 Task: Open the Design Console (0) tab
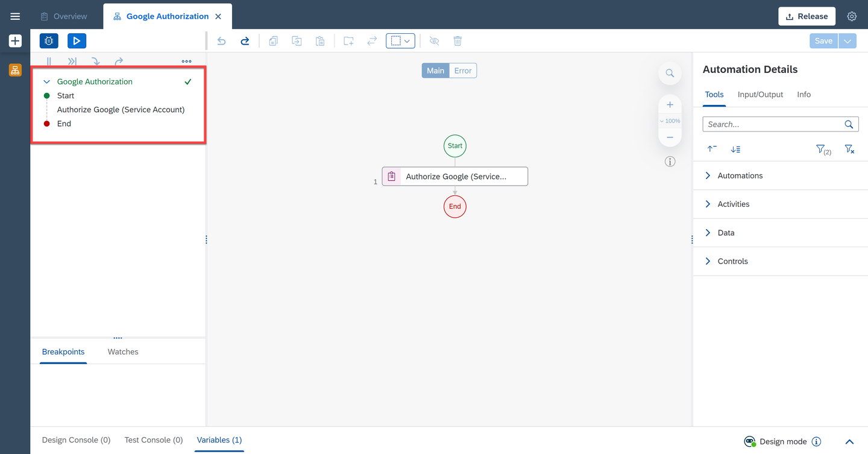[76, 440]
